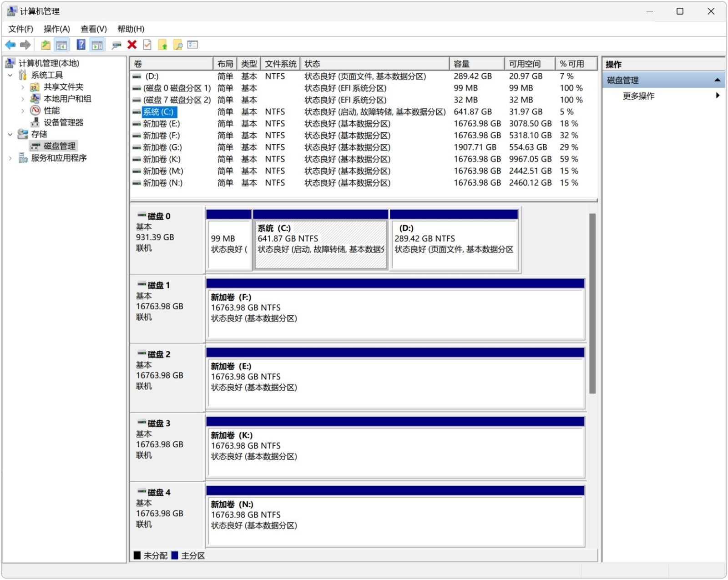The image size is (728, 580).
Task: Sort by the 文件系统 column header
Action: click(x=280, y=64)
